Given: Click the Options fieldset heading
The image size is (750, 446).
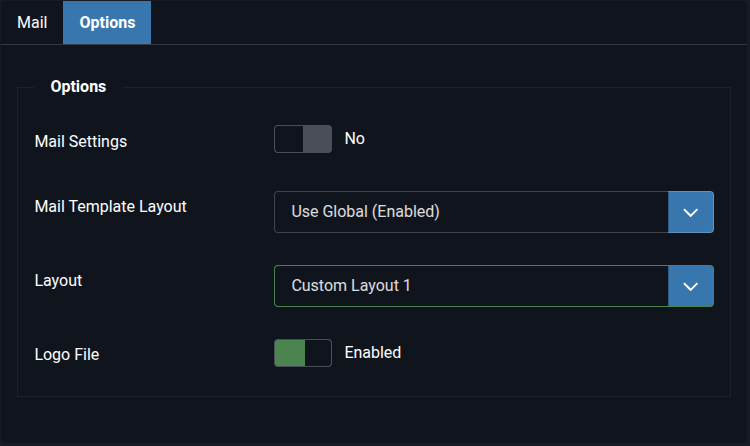Looking at the screenshot, I should pos(78,87).
